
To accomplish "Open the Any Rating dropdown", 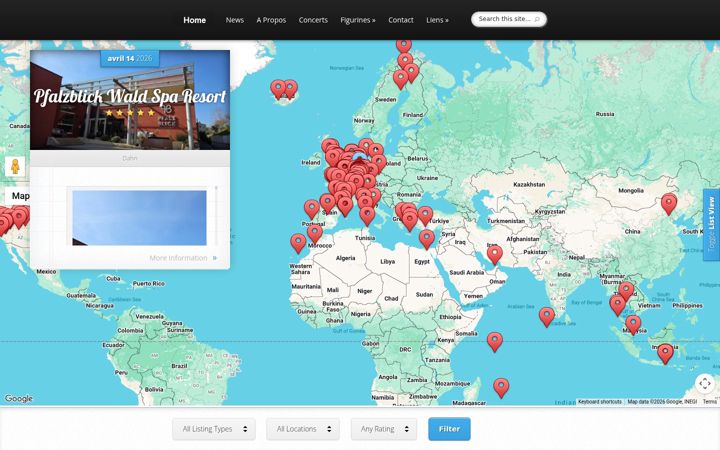I will pos(384,429).
